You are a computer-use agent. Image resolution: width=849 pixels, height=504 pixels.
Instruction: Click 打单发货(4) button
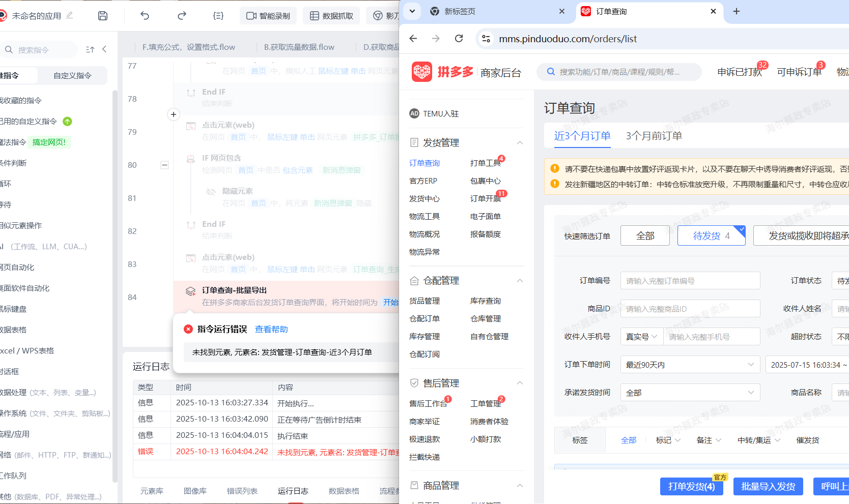click(692, 487)
